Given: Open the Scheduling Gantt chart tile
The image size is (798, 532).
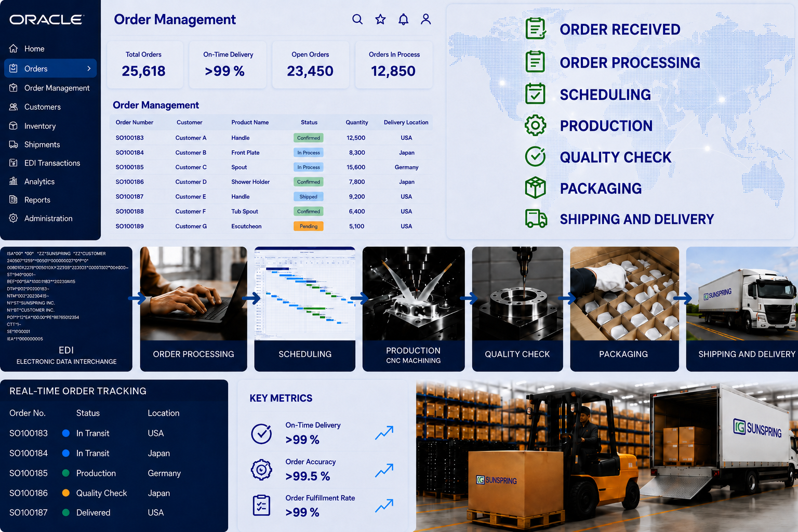Looking at the screenshot, I should 305,309.
